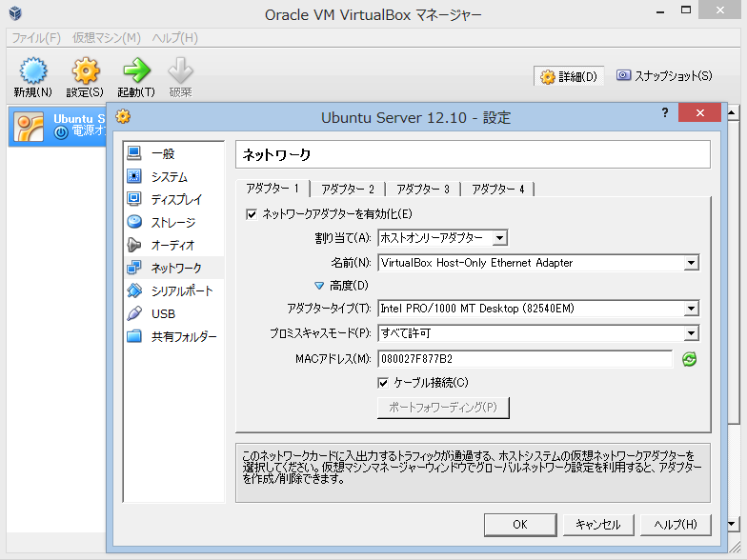Click the スナップショット(S) snapshots button
The image size is (747, 560).
click(x=664, y=76)
